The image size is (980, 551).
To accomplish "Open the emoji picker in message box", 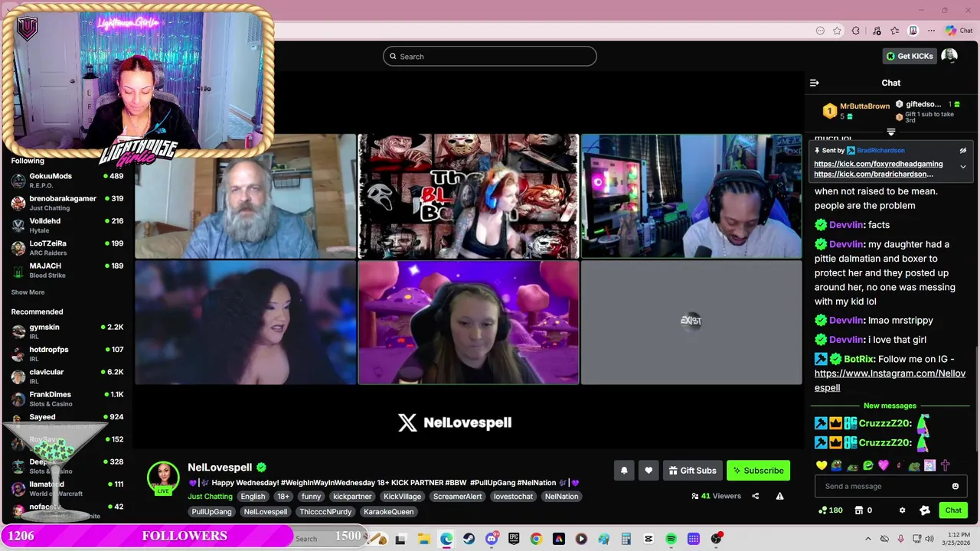I will point(955,486).
